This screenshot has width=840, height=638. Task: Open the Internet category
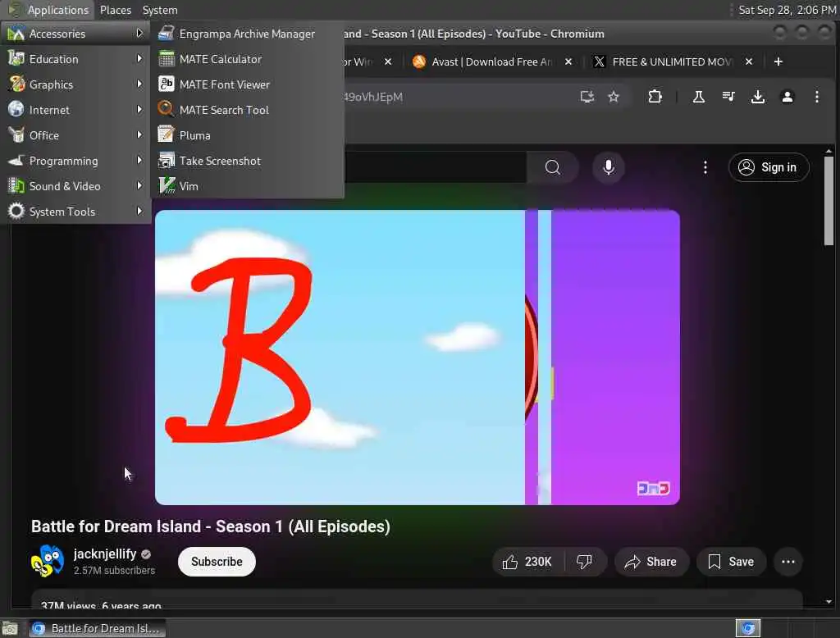(75, 110)
